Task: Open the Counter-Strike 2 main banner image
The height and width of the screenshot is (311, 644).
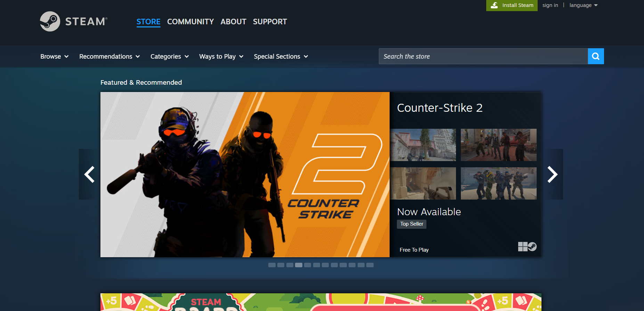Action: (x=245, y=174)
